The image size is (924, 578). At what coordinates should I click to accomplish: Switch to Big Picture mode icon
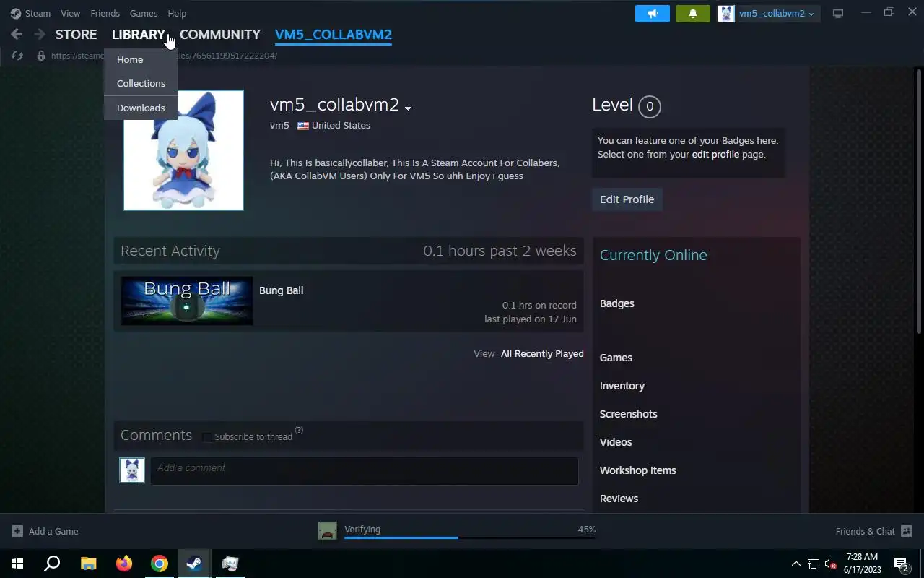pos(838,13)
